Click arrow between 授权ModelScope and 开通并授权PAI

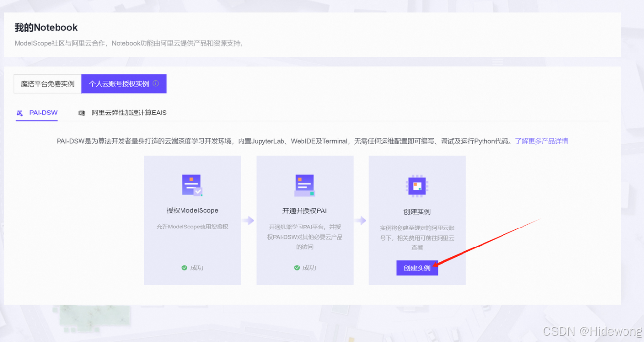pyautogui.click(x=248, y=221)
